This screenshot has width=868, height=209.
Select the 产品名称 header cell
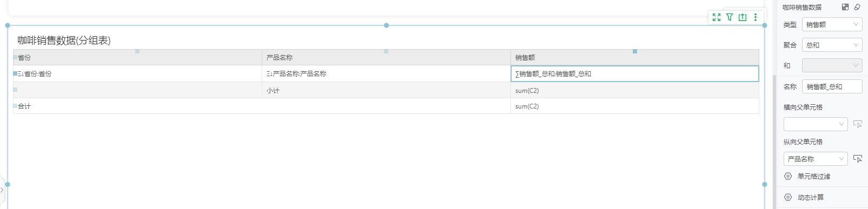coord(386,57)
